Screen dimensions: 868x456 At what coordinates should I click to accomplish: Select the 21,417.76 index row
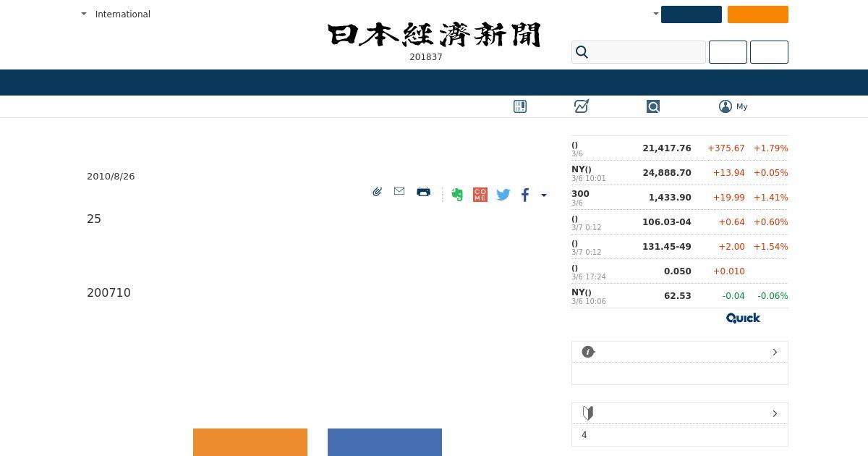pos(680,148)
